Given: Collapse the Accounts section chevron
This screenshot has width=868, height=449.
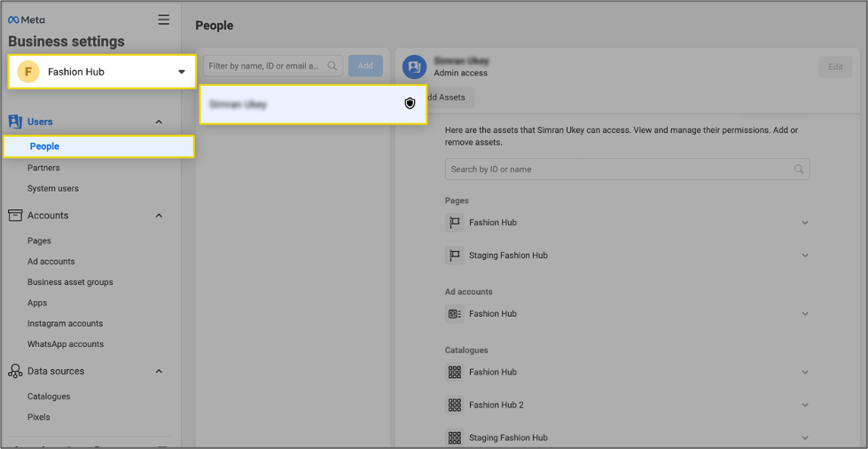Looking at the screenshot, I should (159, 215).
